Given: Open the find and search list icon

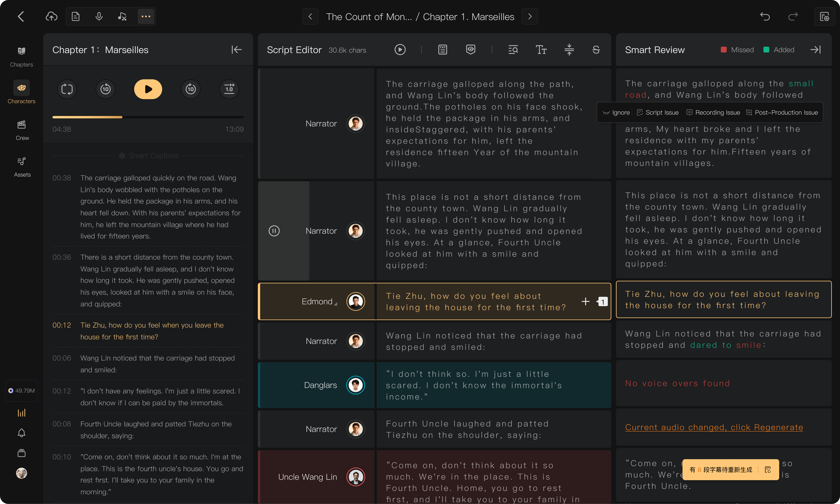Looking at the screenshot, I should point(513,50).
